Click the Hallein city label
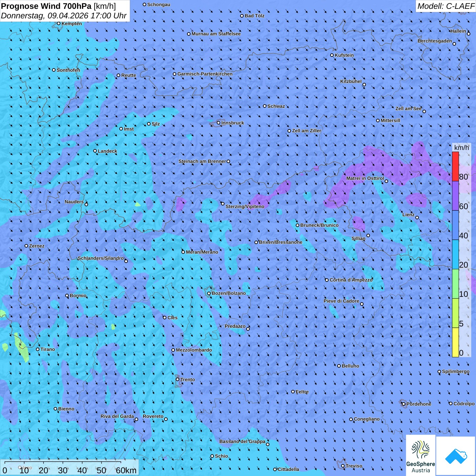 pos(458,31)
